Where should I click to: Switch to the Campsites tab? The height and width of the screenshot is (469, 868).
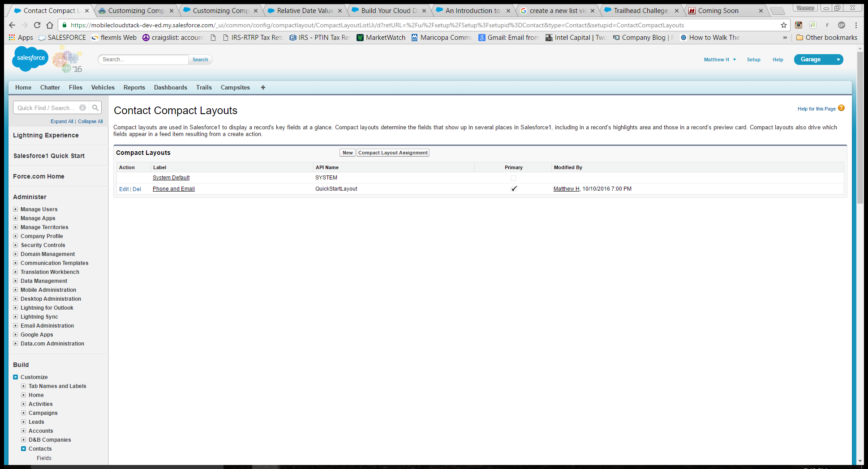pos(235,88)
